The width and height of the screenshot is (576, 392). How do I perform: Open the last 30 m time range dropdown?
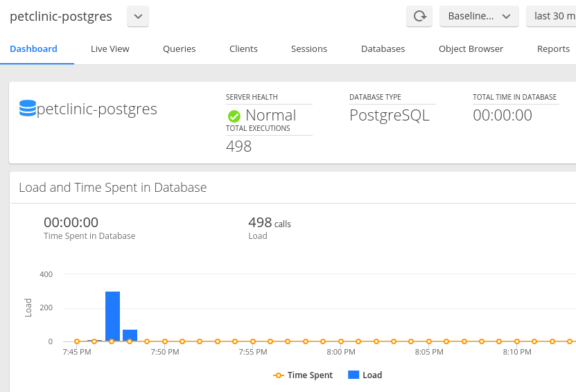point(551,16)
